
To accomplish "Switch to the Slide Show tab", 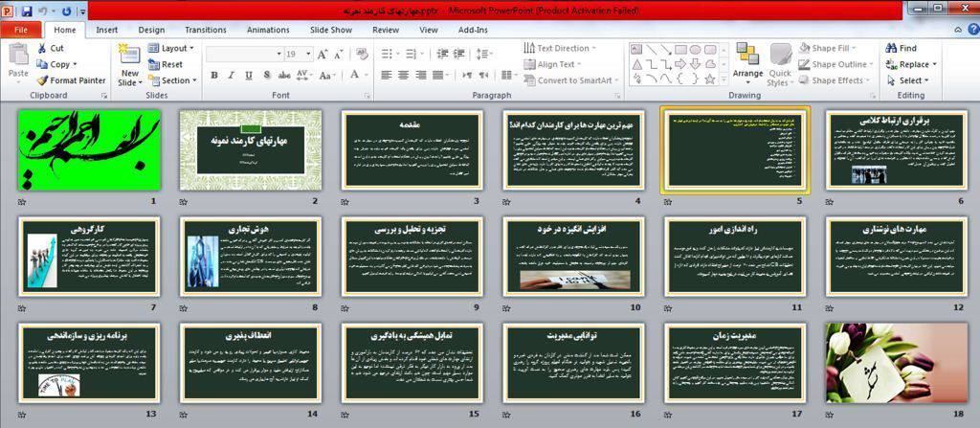I will (x=331, y=30).
